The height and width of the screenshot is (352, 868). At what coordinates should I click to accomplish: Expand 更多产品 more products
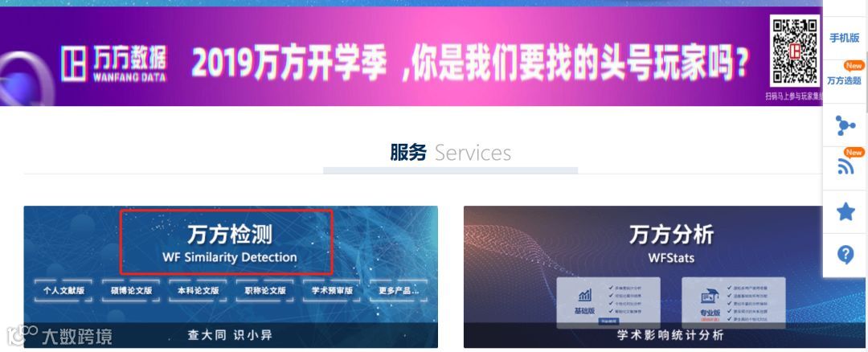(399, 290)
